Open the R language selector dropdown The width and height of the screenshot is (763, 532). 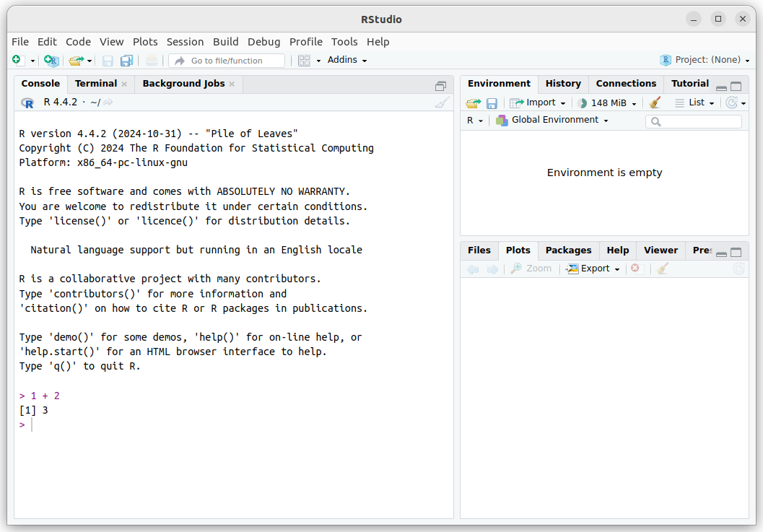coord(475,121)
